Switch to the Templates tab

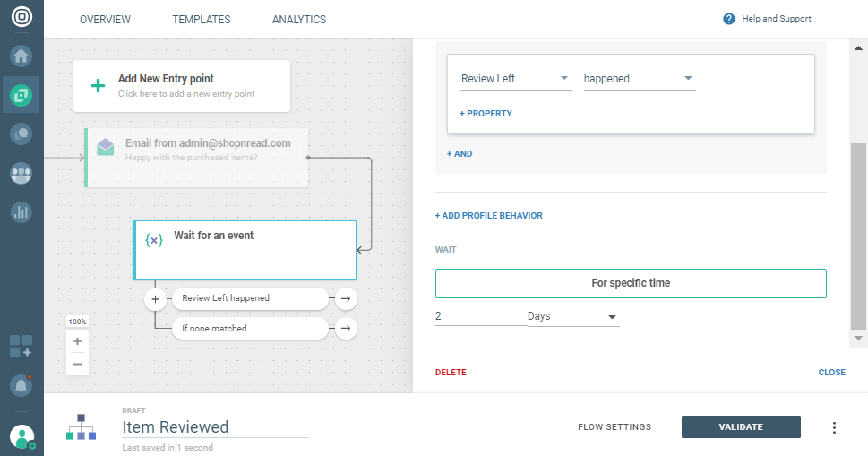click(x=202, y=20)
